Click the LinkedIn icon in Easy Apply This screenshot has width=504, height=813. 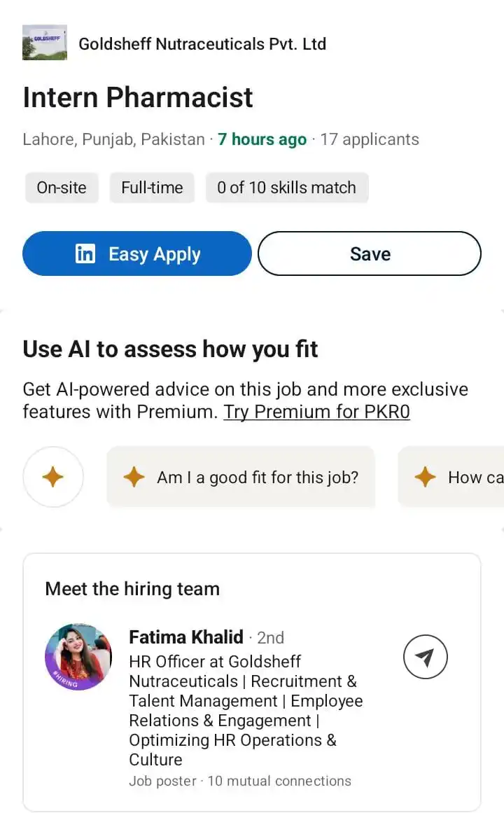click(x=85, y=253)
